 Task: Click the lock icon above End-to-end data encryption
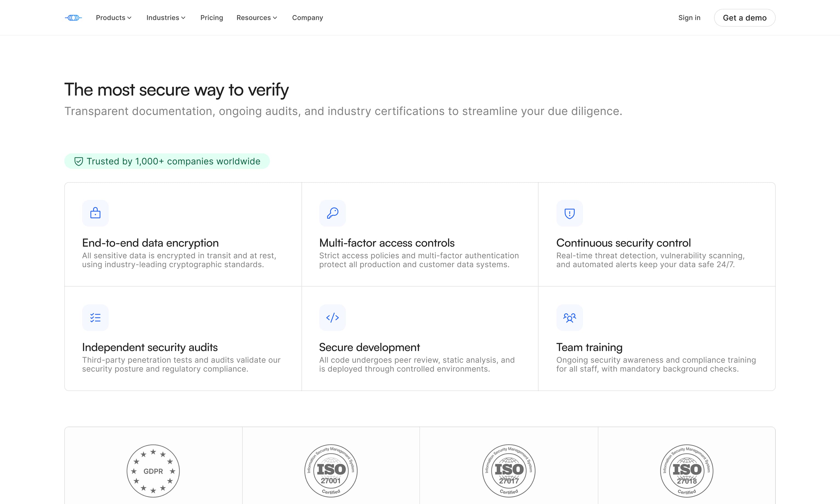coord(95,213)
